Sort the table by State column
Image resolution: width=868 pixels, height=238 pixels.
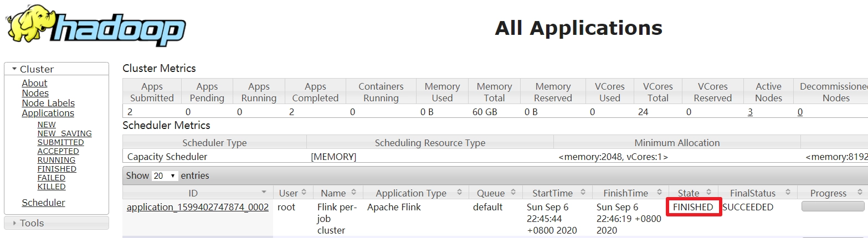pyautogui.click(x=694, y=193)
